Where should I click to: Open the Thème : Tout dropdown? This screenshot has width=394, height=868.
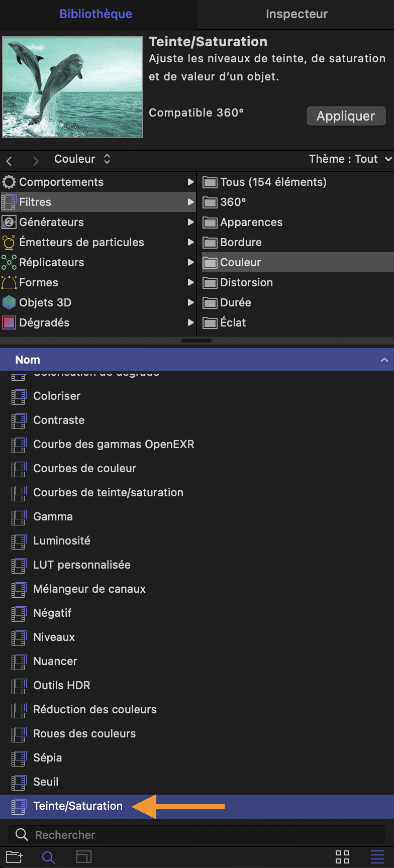[350, 159]
